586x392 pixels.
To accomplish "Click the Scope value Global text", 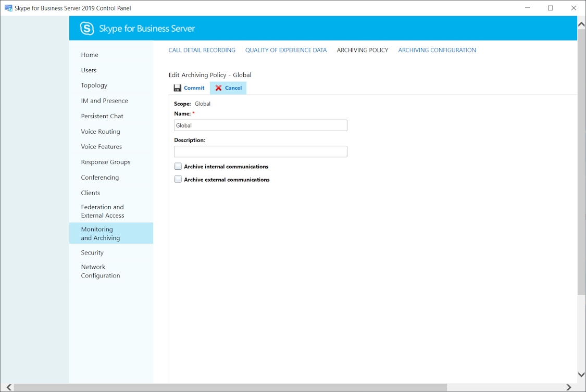I will pos(203,104).
